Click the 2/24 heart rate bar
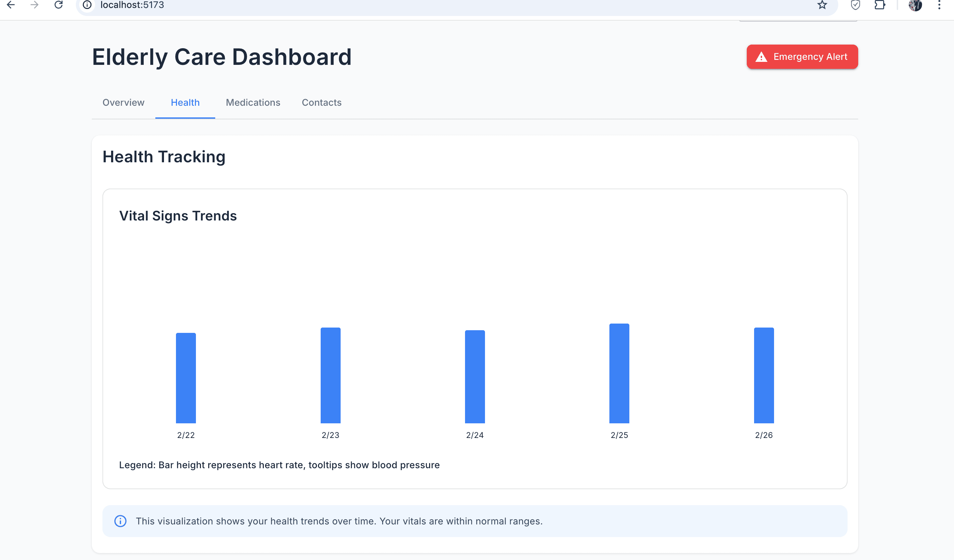954x560 pixels. point(475,377)
